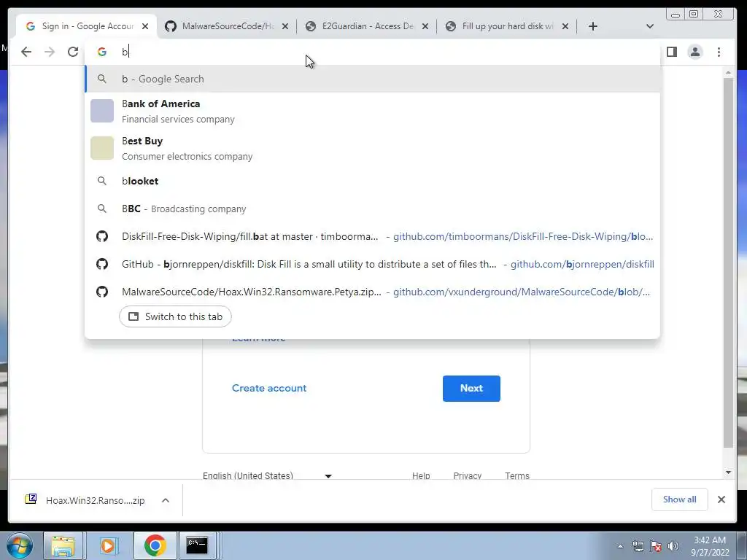Open Windows Media Player from taskbar
747x560 pixels.
pos(108,545)
